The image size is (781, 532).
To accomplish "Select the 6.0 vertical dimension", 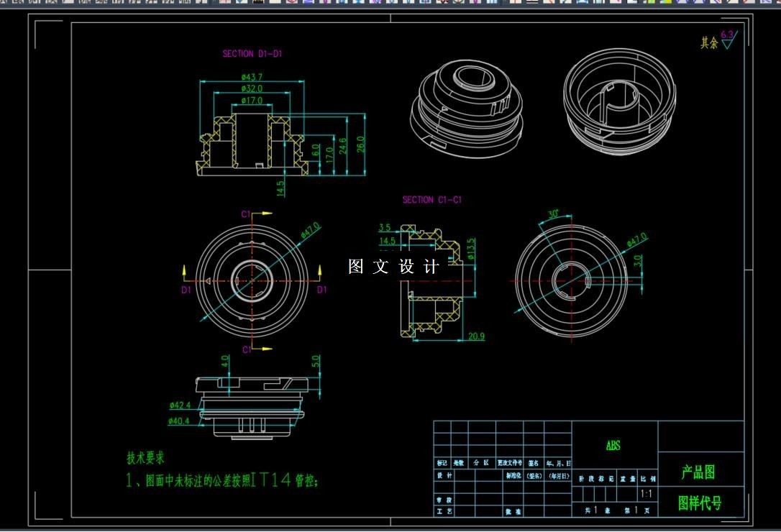I will coord(316,150).
